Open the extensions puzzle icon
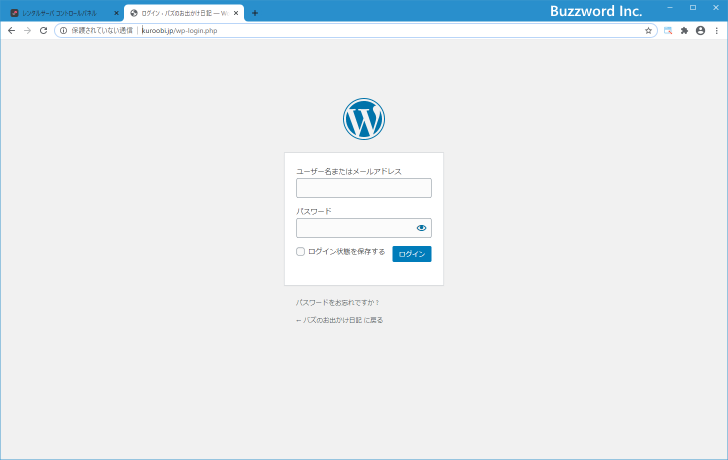Screen dimensions: 728x460 [x=684, y=31]
